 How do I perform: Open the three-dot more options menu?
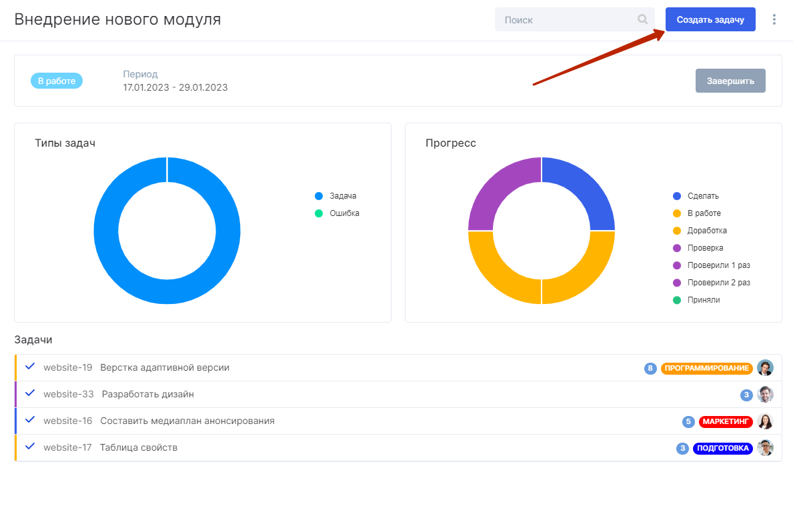click(774, 19)
